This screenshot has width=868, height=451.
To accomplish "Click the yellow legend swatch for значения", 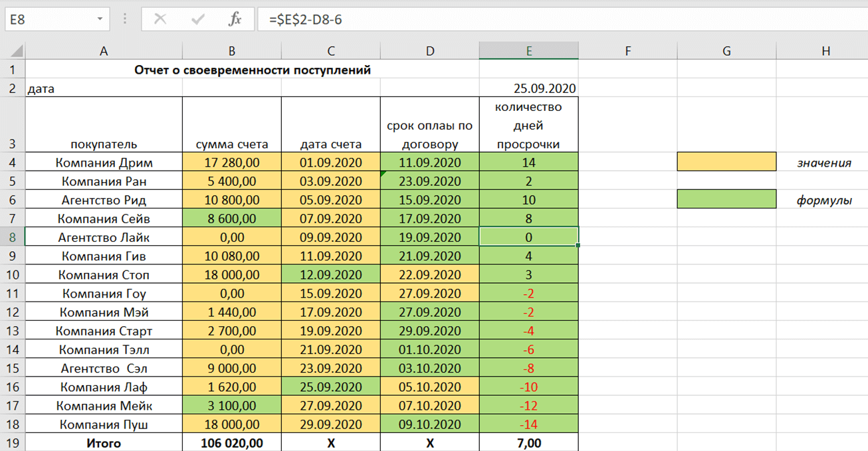I will pyautogui.click(x=726, y=162).
